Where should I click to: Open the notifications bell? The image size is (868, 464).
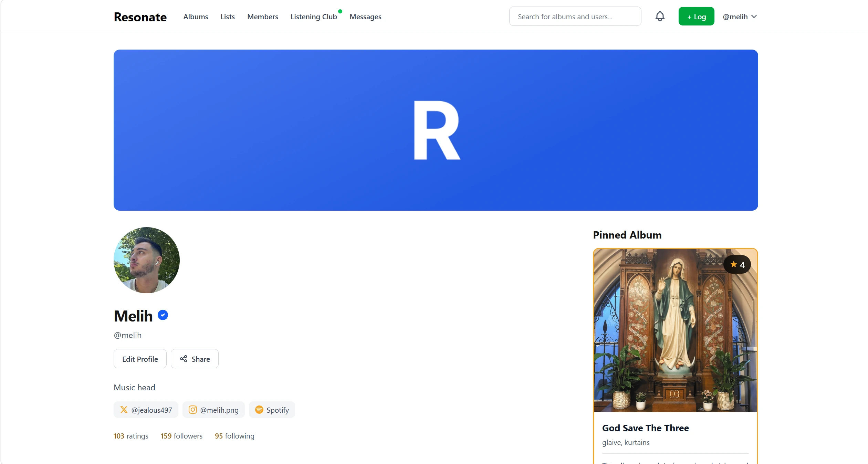[x=660, y=16]
